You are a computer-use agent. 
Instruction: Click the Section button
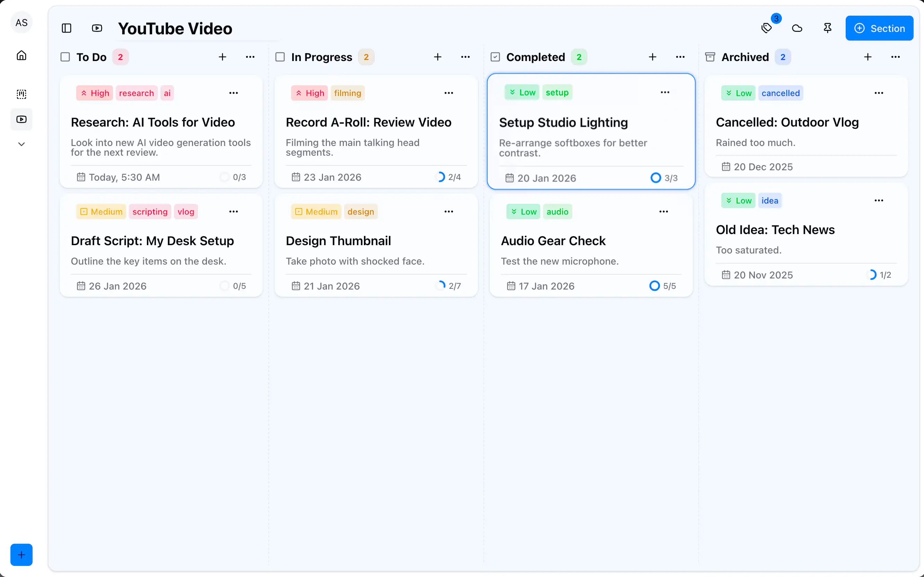click(x=879, y=28)
